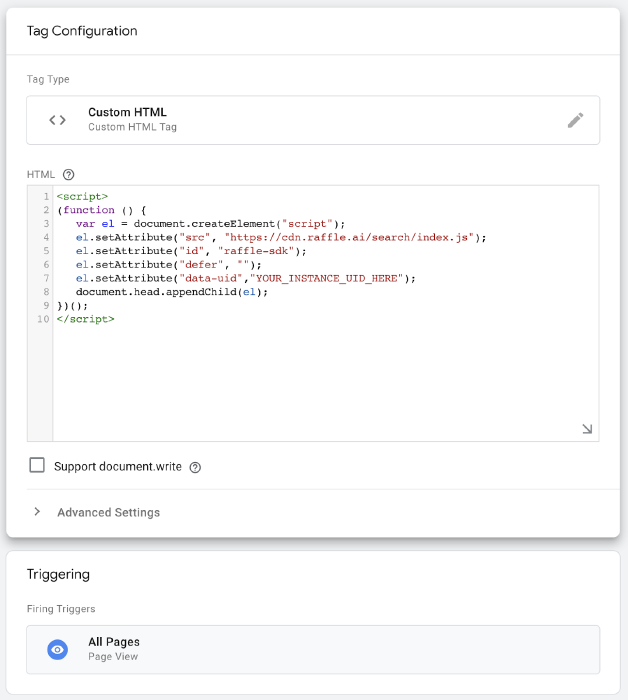The width and height of the screenshot is (628, 700).
Task: Click the Page View subtitle text
Action: coord(113,657)
